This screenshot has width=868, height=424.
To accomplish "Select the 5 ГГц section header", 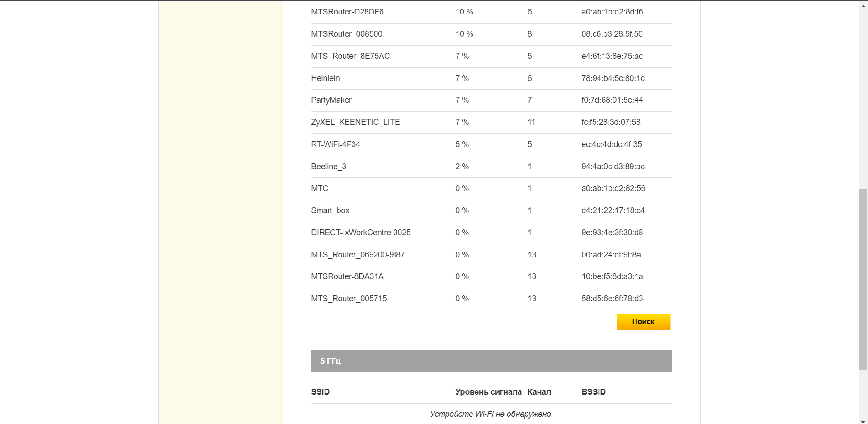I will point(491,361).
